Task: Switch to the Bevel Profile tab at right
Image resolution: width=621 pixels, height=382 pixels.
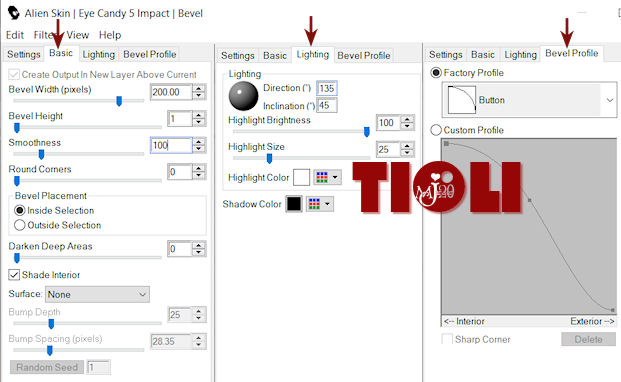Action: tap(571, 53)
